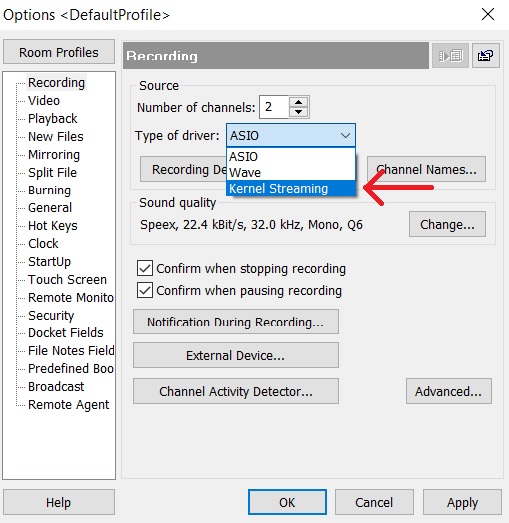This screenshot has height=523, width=509.
Task: Open sound quality Change... dialog
Action: [447, 224]
